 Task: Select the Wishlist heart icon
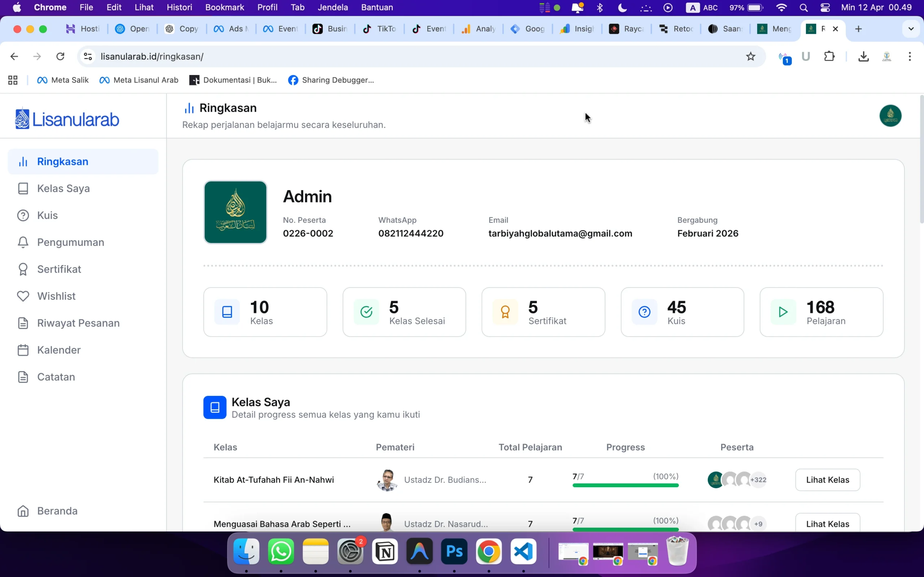pyautogui.click(x=23, y=296)
